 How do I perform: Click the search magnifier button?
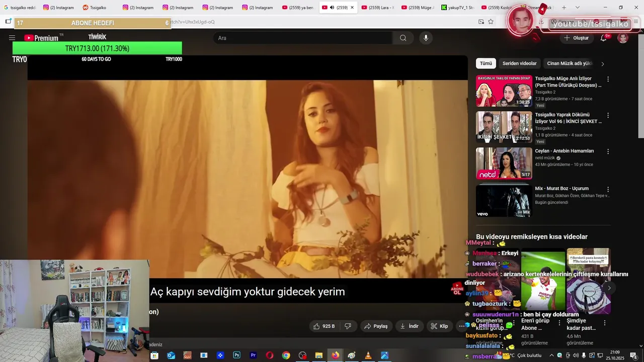pos(403,38)
